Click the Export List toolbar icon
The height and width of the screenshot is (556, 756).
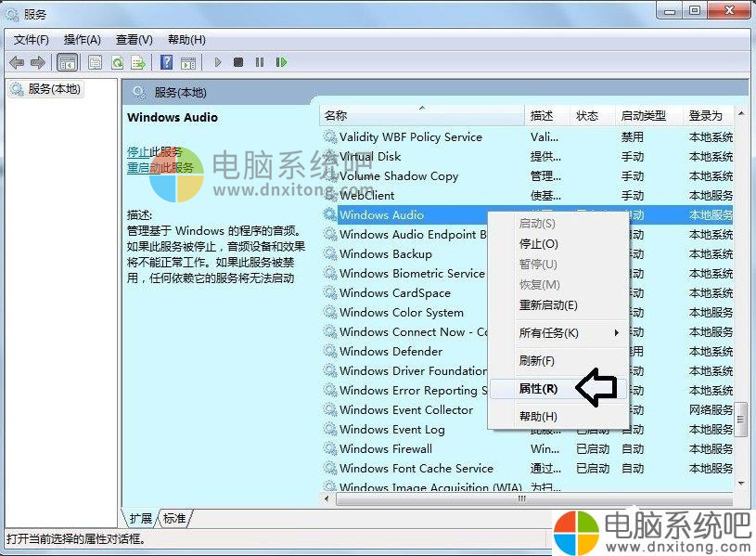point(138,62)
